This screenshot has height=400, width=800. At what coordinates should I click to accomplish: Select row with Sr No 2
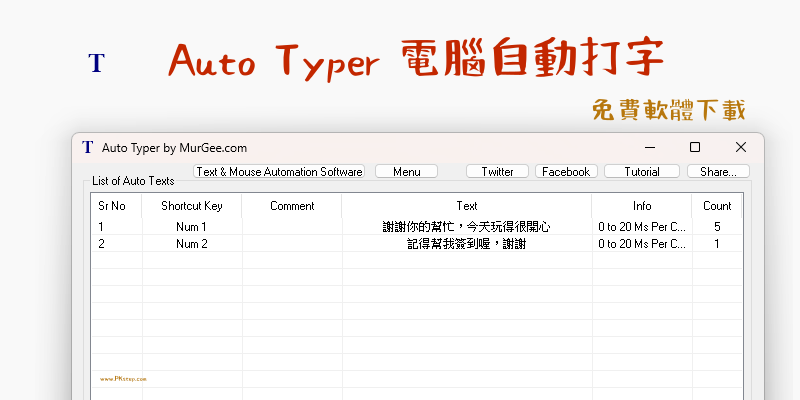click(x=417, y=243)
